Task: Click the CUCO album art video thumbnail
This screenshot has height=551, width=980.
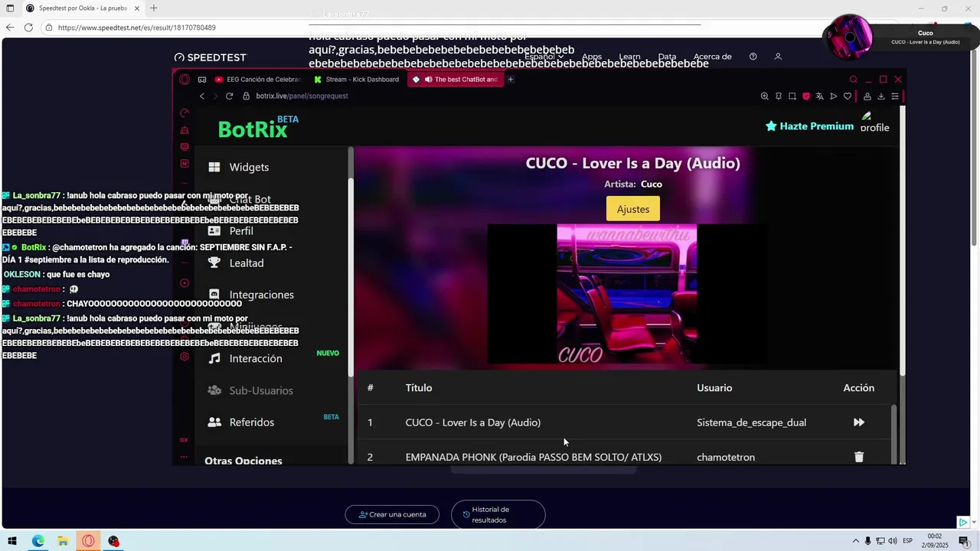Action: [627, 294]
